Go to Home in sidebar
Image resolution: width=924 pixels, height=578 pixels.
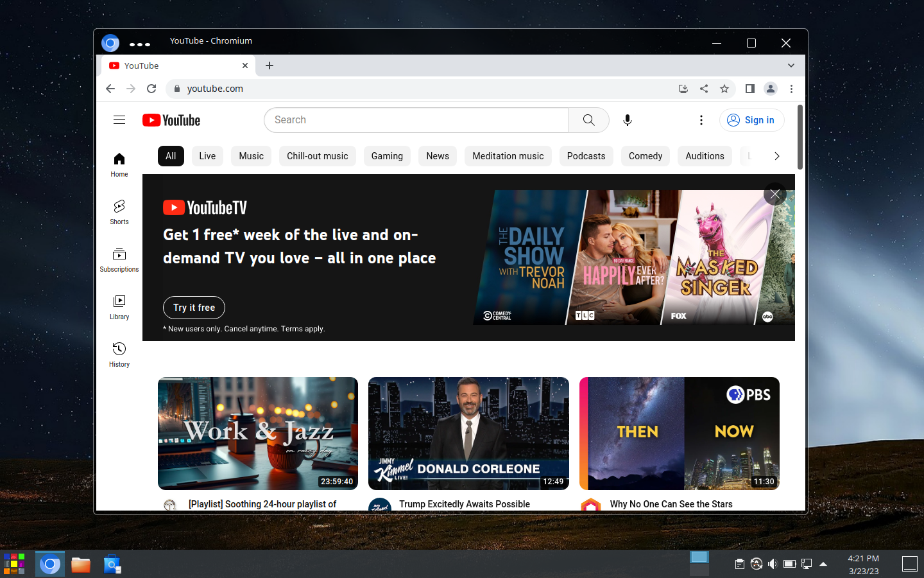coord(119,164)
